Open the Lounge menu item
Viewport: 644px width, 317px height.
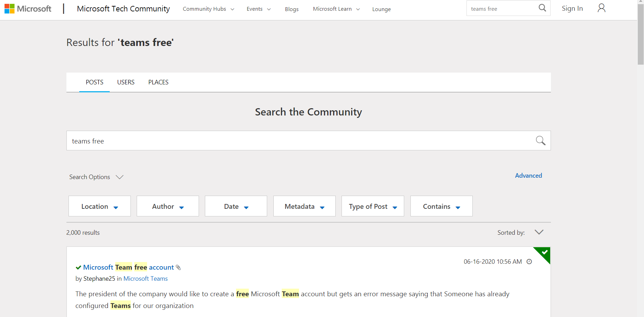point(381,9)
